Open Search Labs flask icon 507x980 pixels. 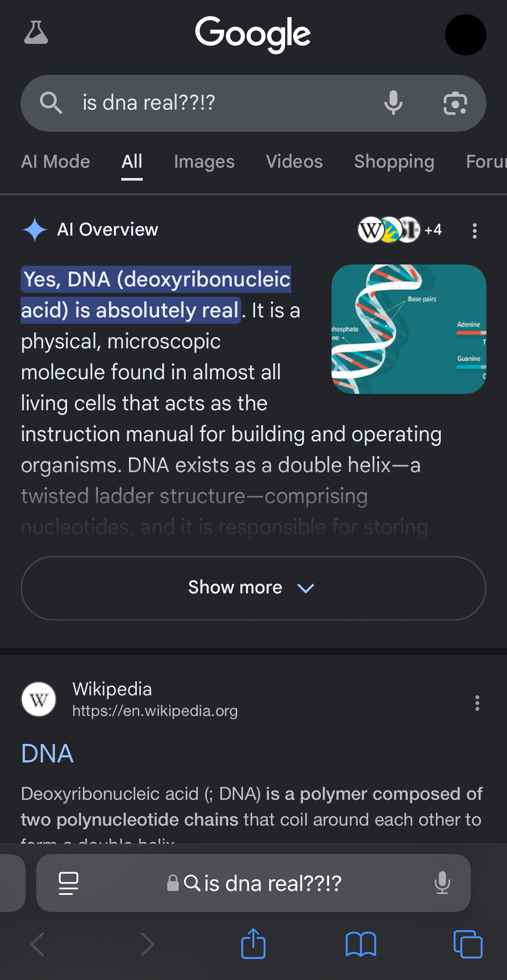36,33
